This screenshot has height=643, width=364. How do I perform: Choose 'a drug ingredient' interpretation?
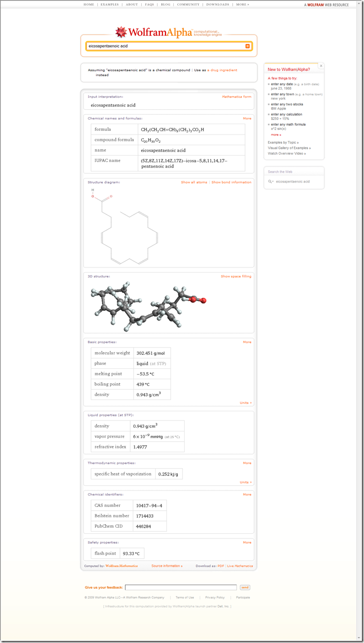[x=222, y=70]
